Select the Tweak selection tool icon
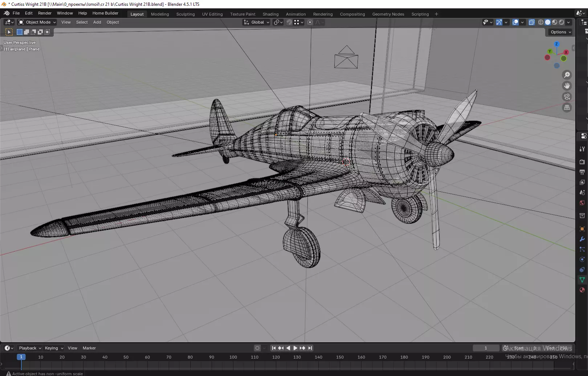This screenshot has width=588, height=376. [9, 32]
